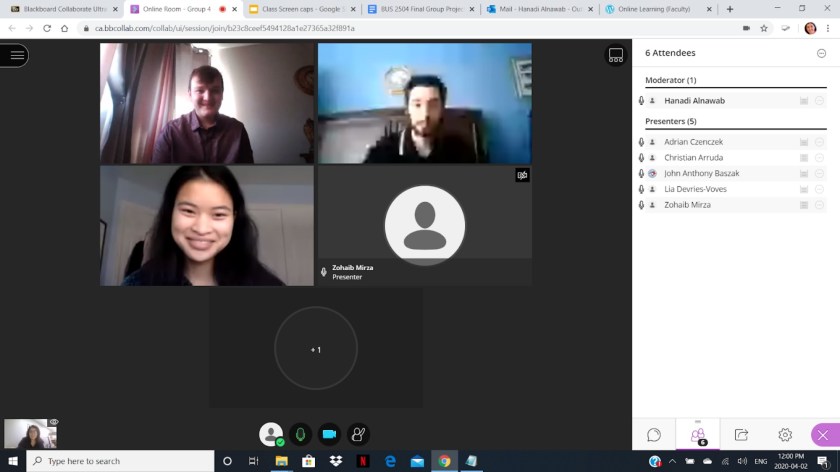840x472 pixels.
Task: Open attendee controls for Zohaib Mirza
Action: tap(819, 205)
